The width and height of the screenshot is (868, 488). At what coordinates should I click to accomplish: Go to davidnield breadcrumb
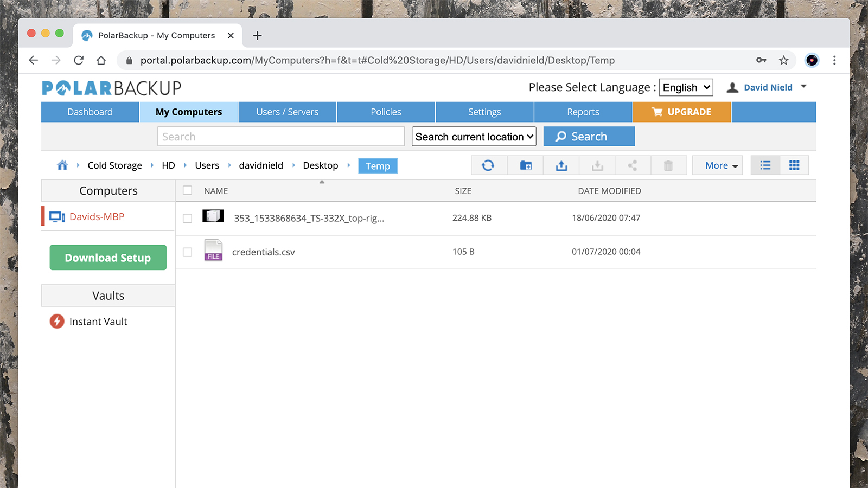click(261, 165)
